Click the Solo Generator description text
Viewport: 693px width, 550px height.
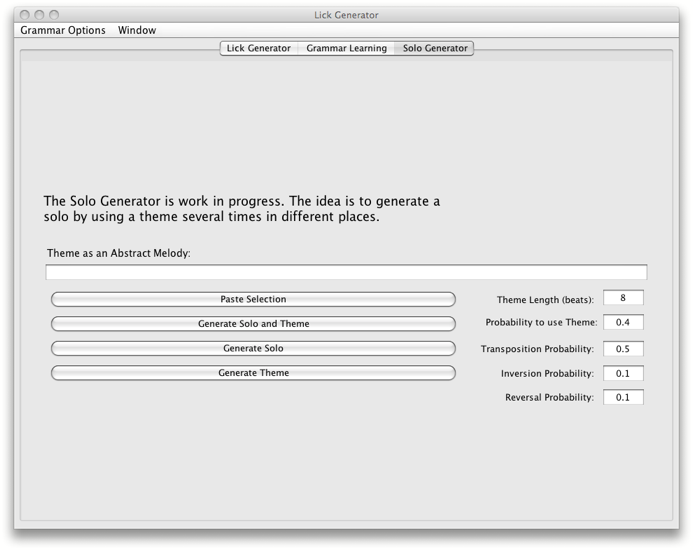[x=242, y=208]
